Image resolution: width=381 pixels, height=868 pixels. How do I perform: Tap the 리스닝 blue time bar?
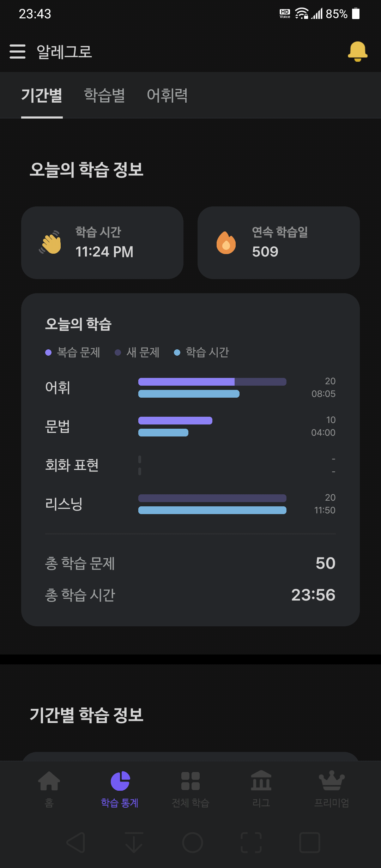click(212, 510)
